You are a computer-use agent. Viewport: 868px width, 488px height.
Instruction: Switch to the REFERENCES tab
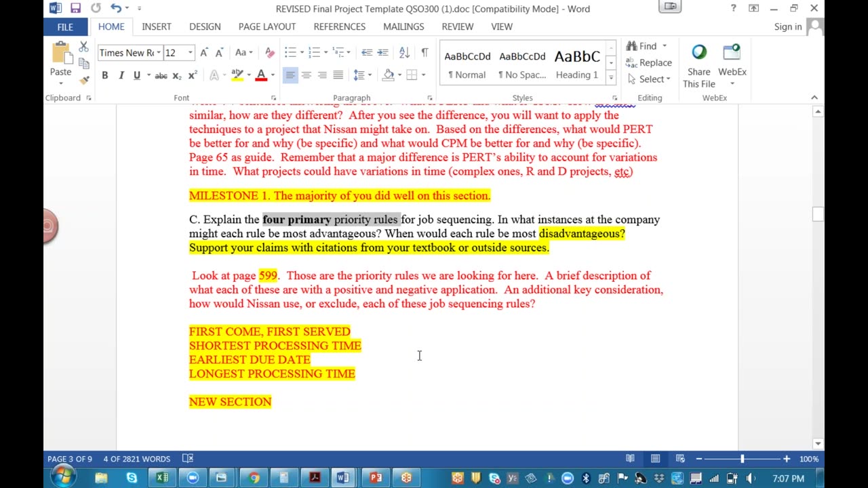pyautogui.click(x=340, y=26)
